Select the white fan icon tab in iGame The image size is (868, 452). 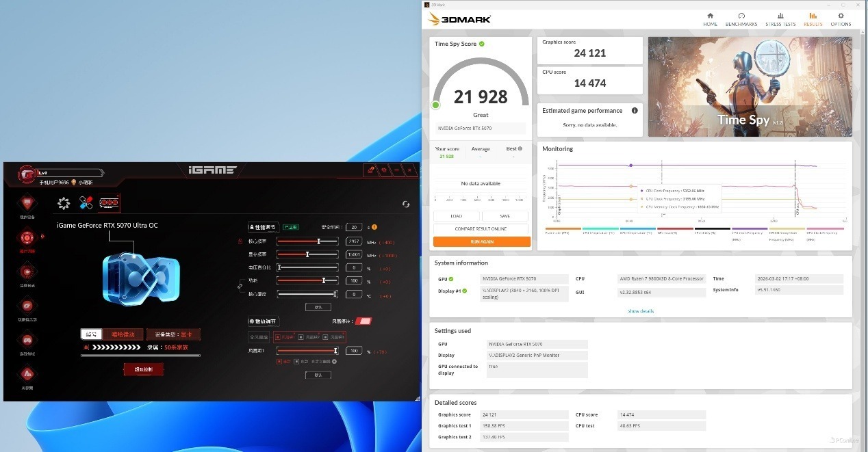tap(64, 203)
